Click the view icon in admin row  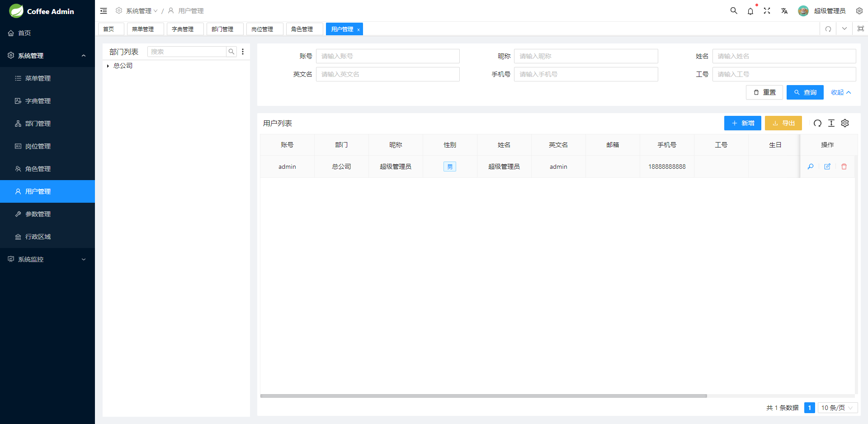click(811, 167)
